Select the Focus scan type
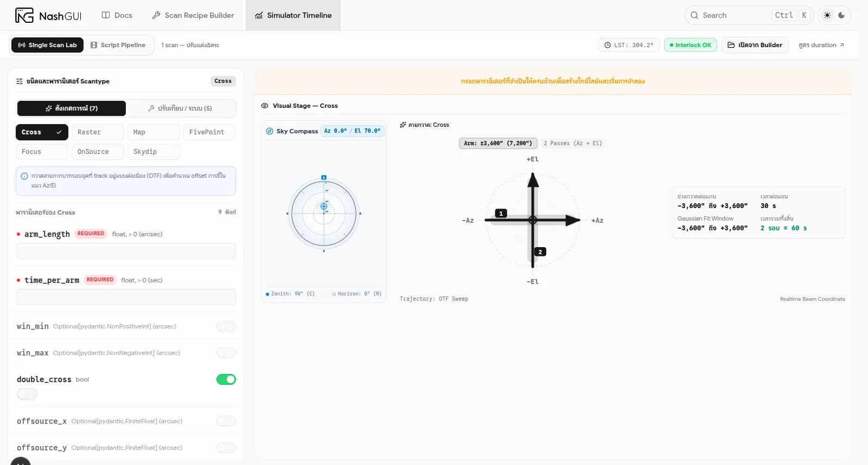Viewport: 868px width, 465px height. coord(42,152)
